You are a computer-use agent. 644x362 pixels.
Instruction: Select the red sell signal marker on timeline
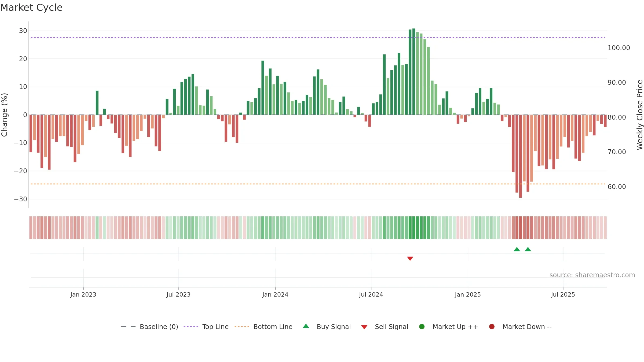[410, 258]
